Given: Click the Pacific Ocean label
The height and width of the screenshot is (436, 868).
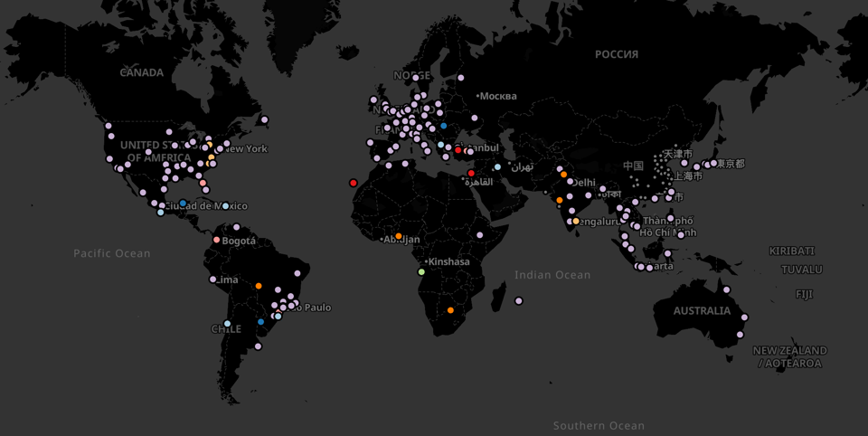Looking at the screenshot, I should coord(112,253).
